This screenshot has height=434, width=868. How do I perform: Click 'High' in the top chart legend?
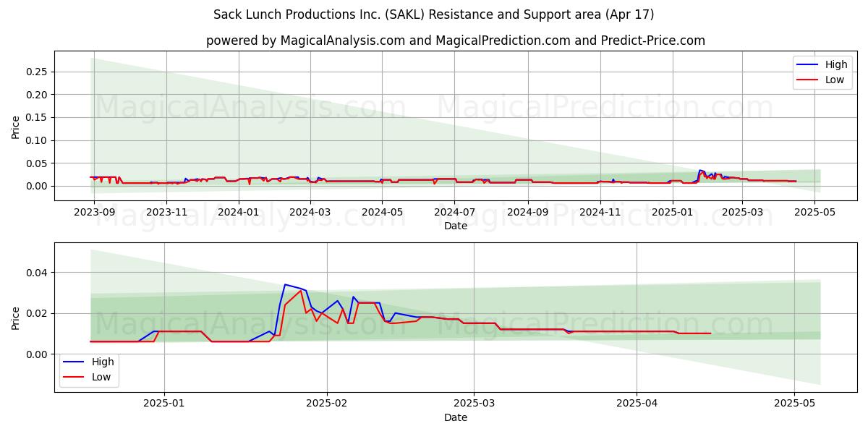(x=836, y=64)
